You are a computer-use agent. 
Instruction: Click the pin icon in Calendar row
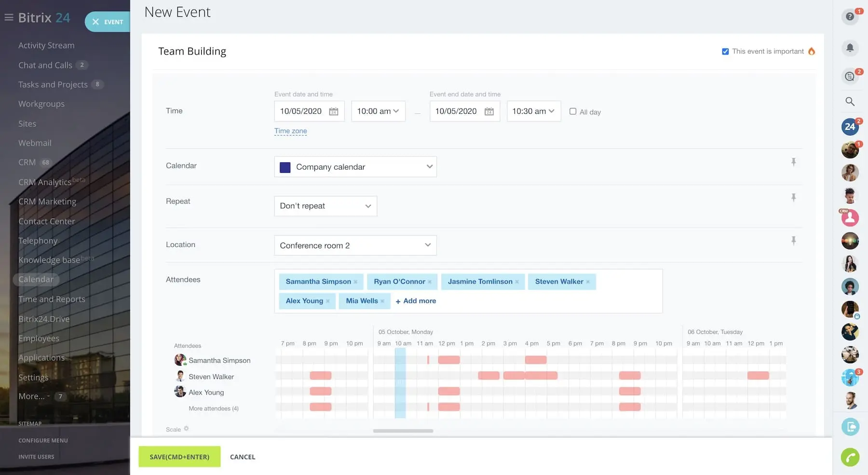[x=793, y=162]
